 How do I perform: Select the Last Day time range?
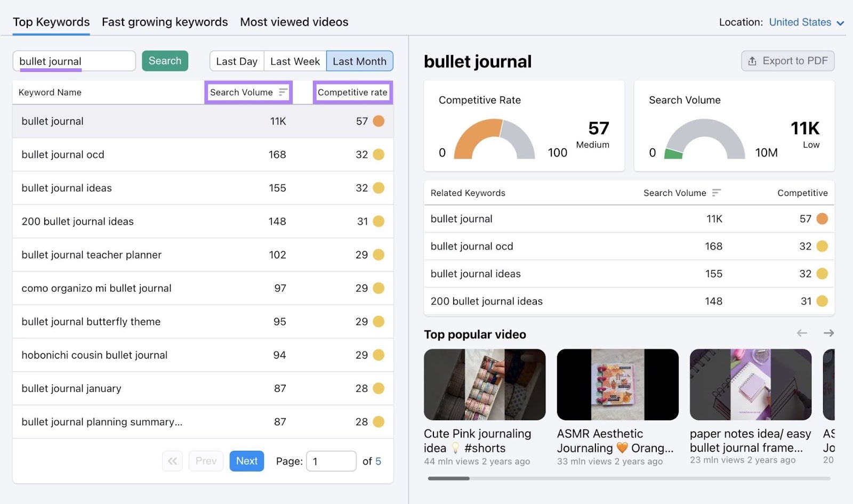tap(237, 61)
